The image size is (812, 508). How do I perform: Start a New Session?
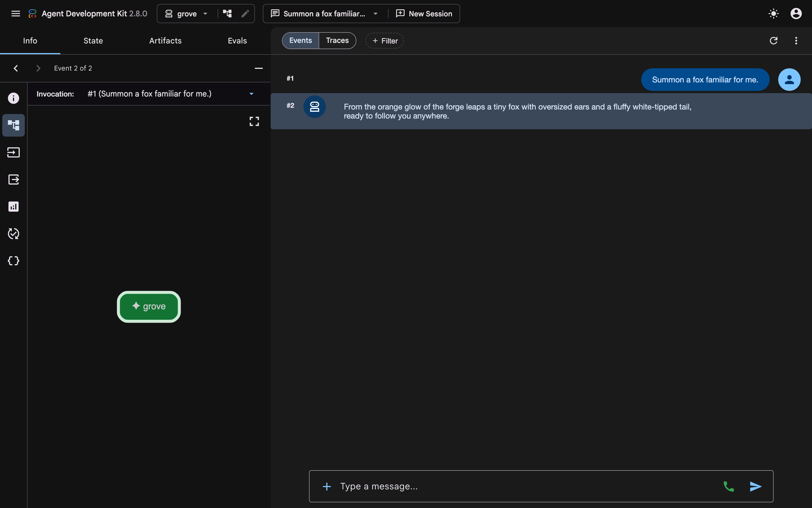coord(424,14)
